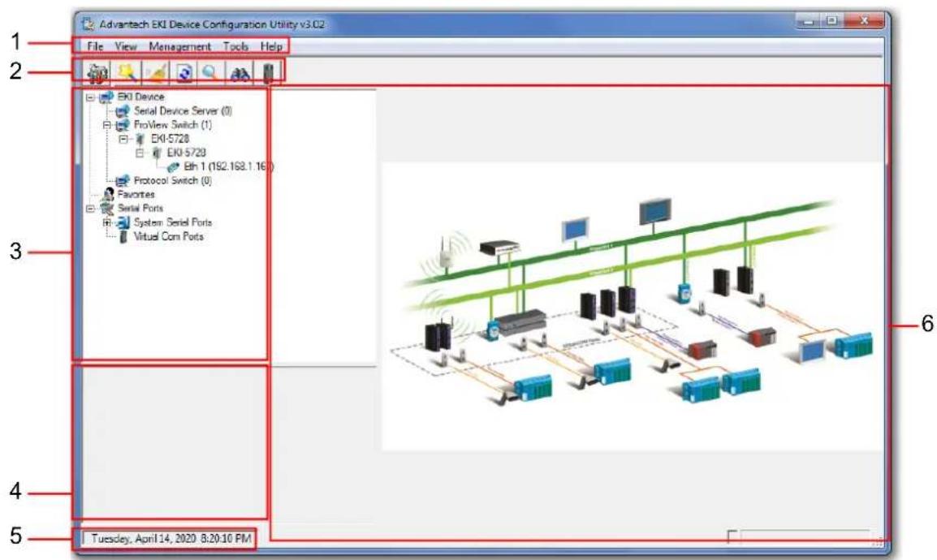Screen dimensions: 937x560
Task: Open the View menu
Action: click(126, 46)
